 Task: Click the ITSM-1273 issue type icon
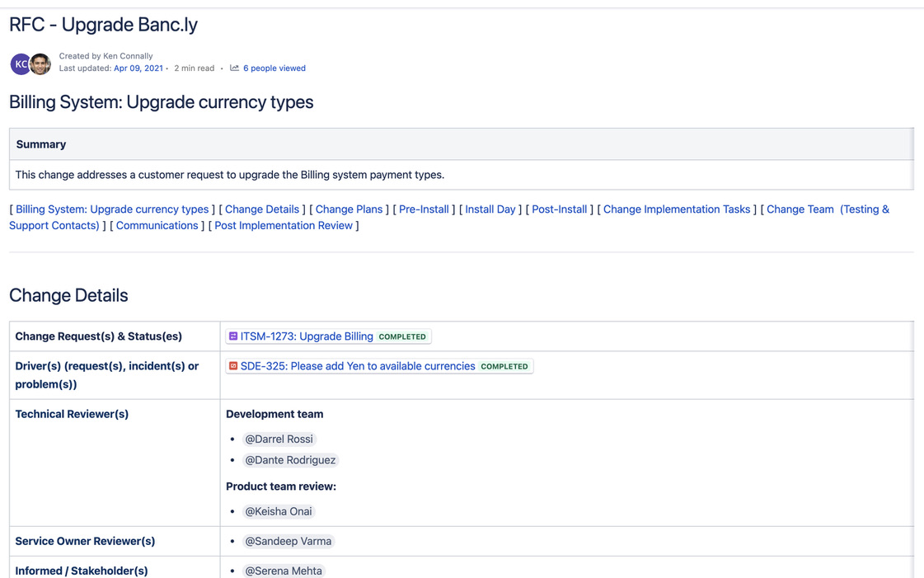coord(233,336)
